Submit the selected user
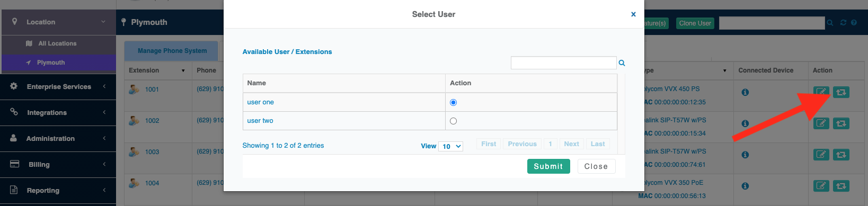 click(548, 166)
